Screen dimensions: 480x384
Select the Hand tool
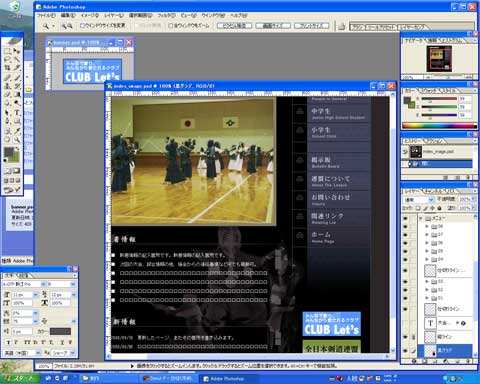[x=7, y=139]
